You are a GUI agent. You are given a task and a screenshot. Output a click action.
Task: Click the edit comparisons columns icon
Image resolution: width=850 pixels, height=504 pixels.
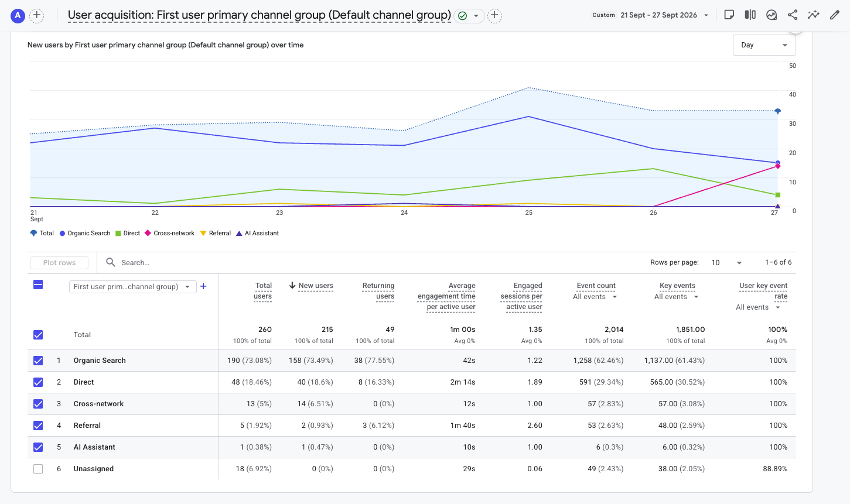[x=750, y=15]
